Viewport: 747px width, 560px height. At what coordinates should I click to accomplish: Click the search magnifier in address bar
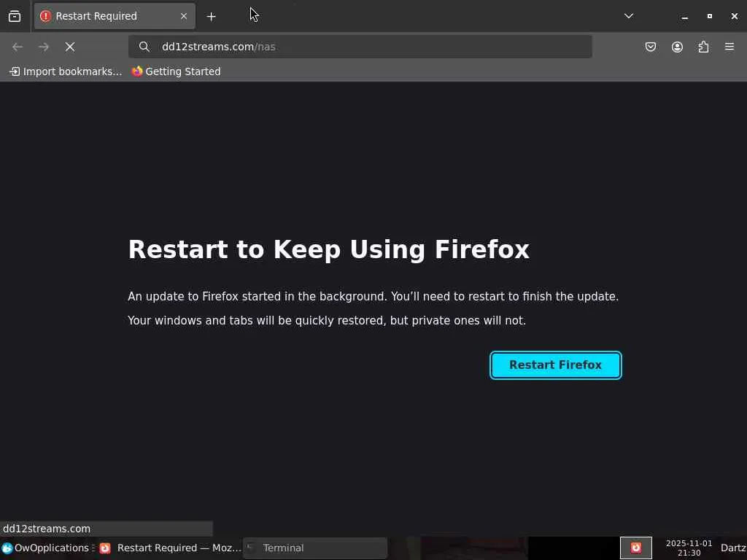(x=144, y=47)
